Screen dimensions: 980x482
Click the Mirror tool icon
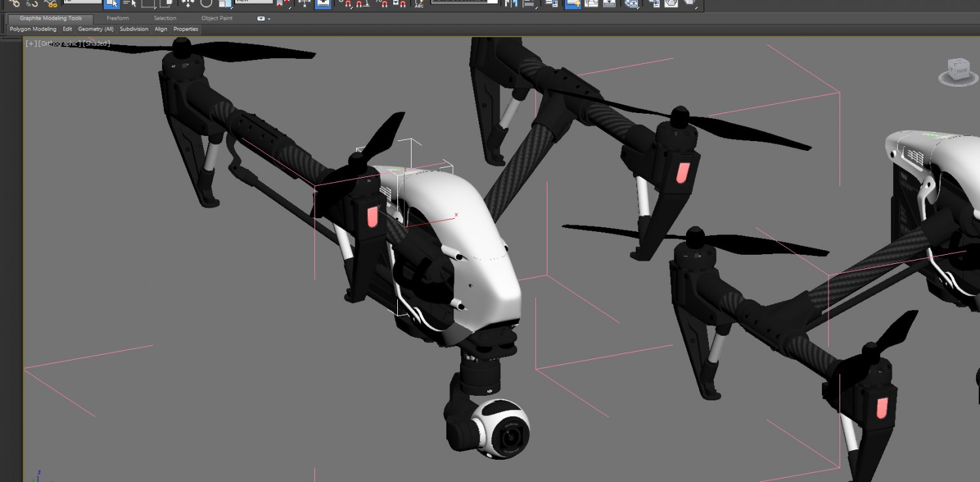[x=511, y=4]
